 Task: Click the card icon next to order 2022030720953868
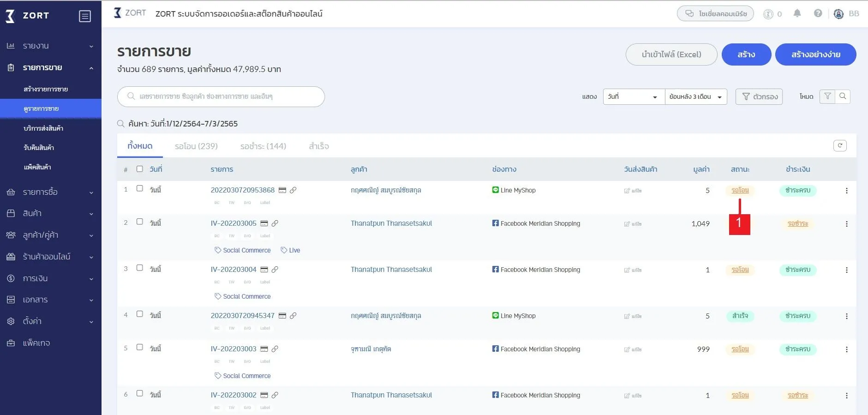pos(282,190)
